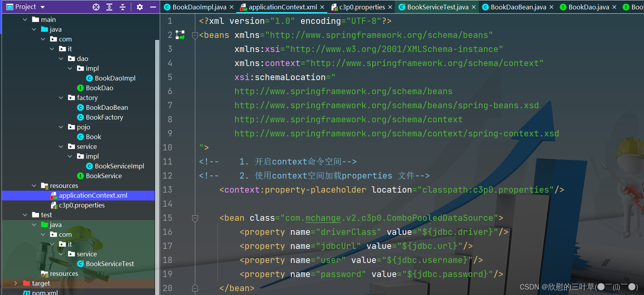Click the locate opened file crosshair icon
This screenshot has width=644, height=295.
[96, 7]
